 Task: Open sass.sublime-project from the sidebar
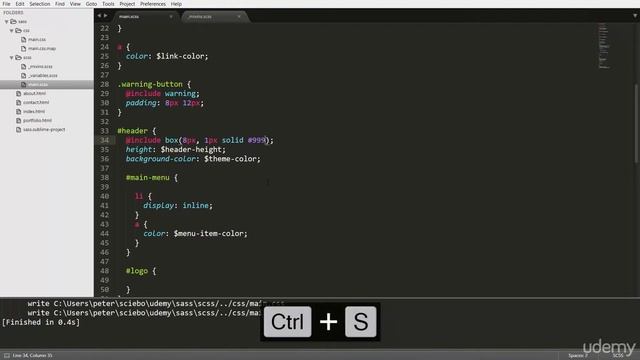[x=44, y=129]
